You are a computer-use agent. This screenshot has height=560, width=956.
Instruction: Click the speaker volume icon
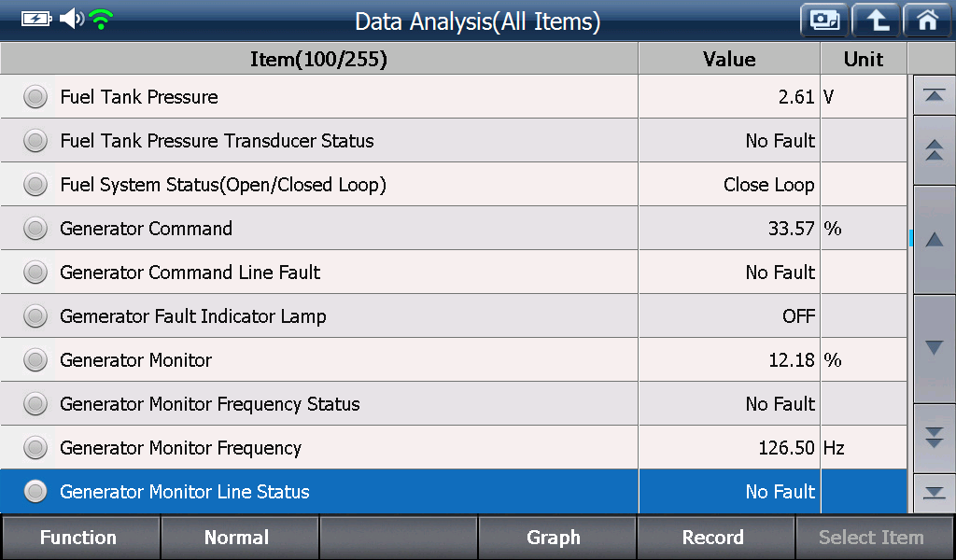tap(71, 19)
